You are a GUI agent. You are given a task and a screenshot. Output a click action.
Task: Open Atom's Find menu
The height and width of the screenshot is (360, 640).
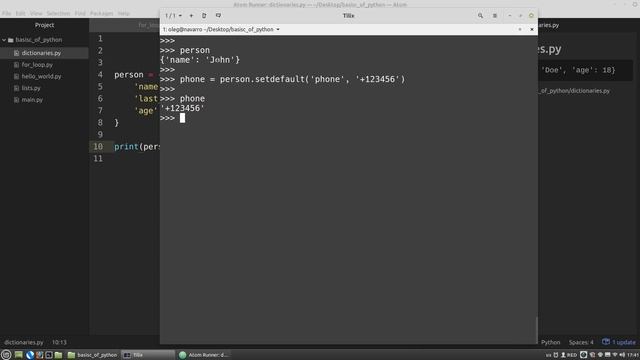tap(80, 13)
